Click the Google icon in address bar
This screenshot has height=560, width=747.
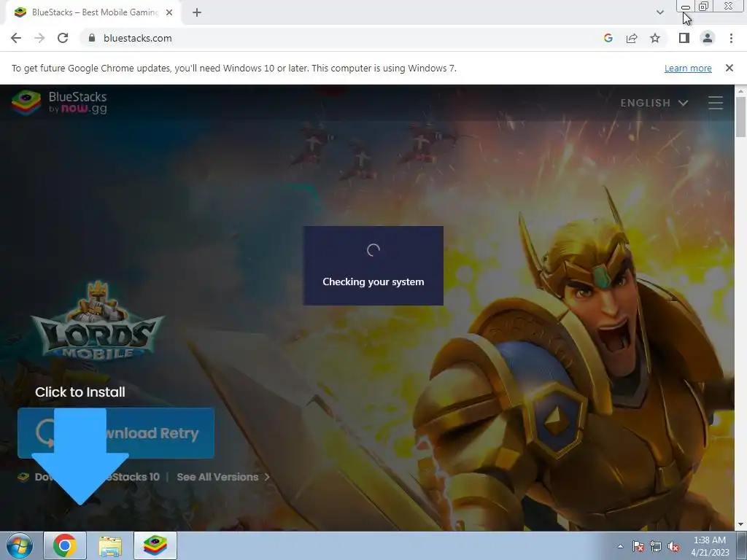(608, 38)
